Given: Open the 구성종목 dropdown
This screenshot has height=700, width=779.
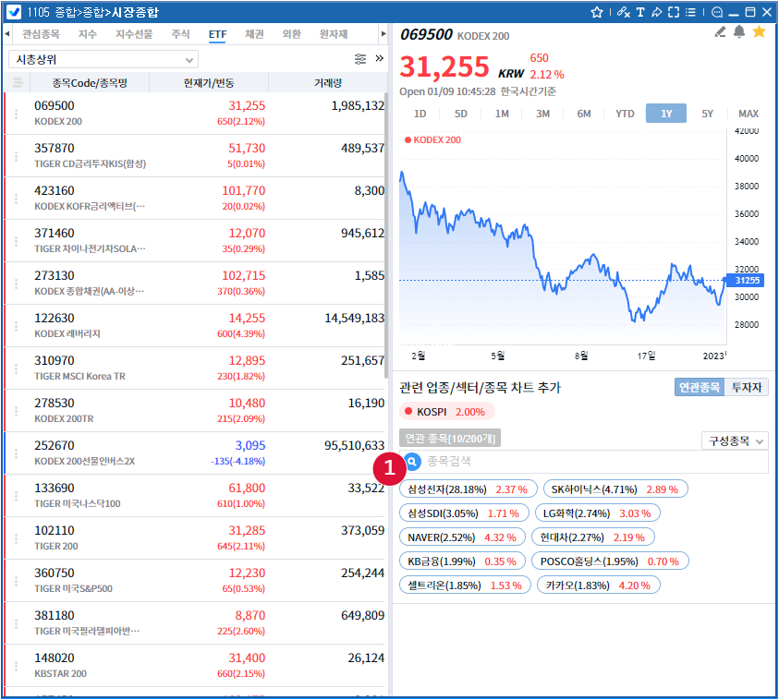Looking at the screenshot, I should pyautogui.click(x=735, y=441).
